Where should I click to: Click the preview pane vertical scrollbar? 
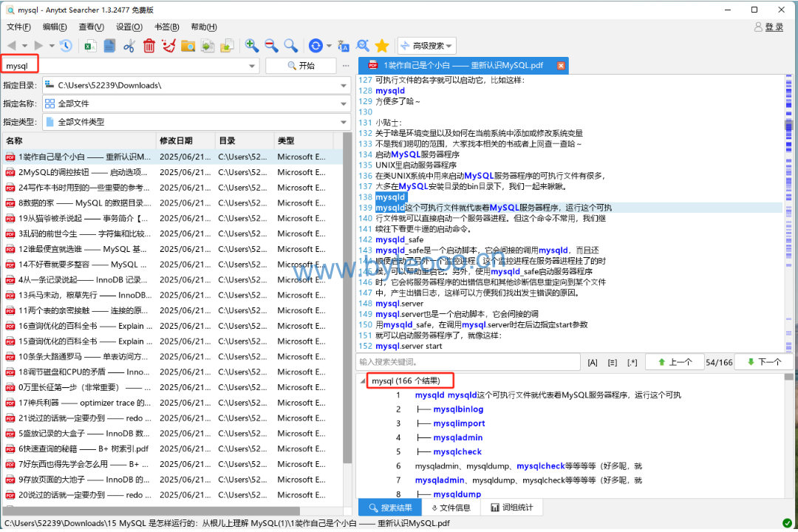point(789,125)
